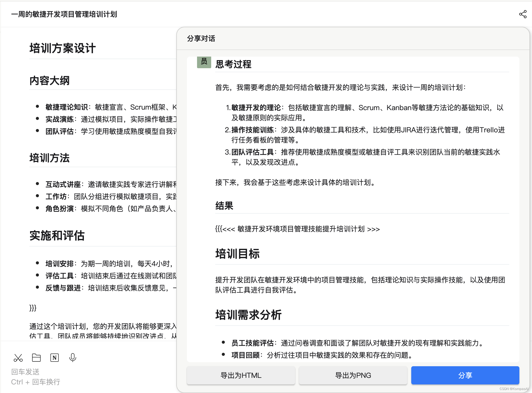This screenshot has width=532, height=393.
Task: Click the 培训方案设计 heading in the chat
Action: pyautogui.click(x=62, y=48)
